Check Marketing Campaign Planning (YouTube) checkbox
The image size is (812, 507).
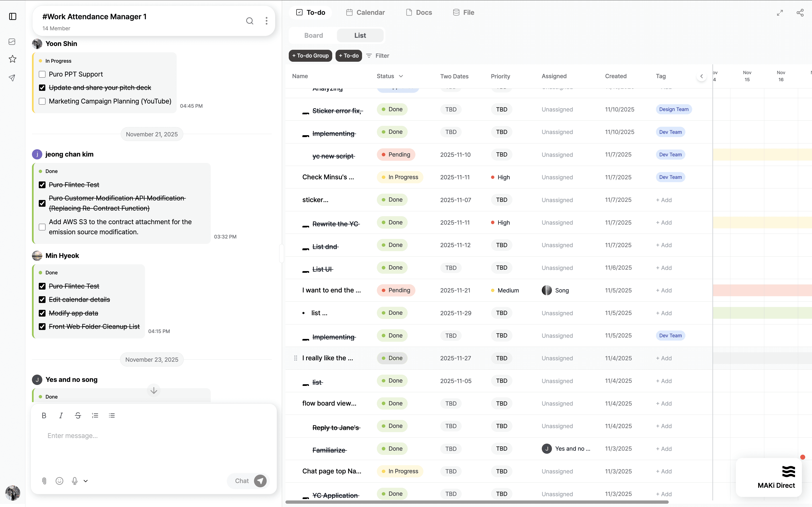[x=42, y=101]
